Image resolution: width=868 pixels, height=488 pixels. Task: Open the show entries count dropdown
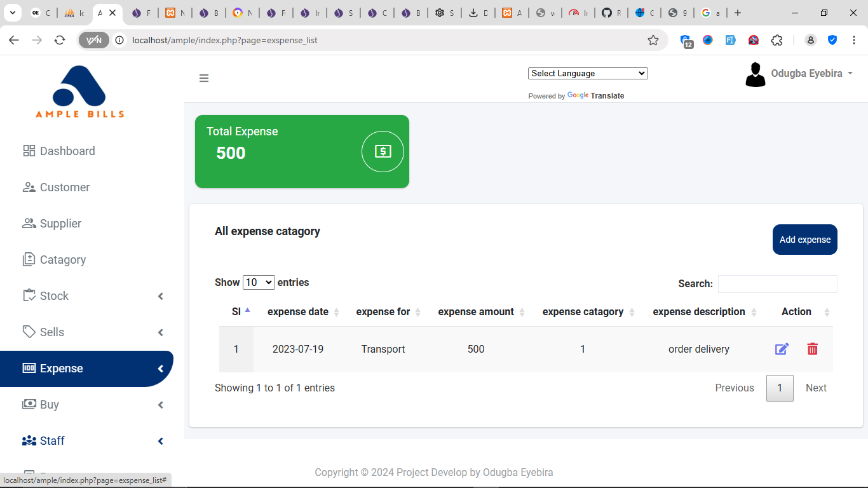(259, 282)
